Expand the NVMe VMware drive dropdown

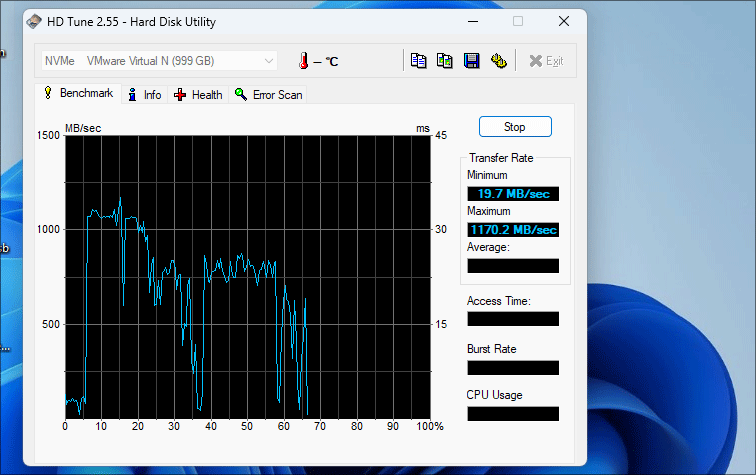point(268,61)
